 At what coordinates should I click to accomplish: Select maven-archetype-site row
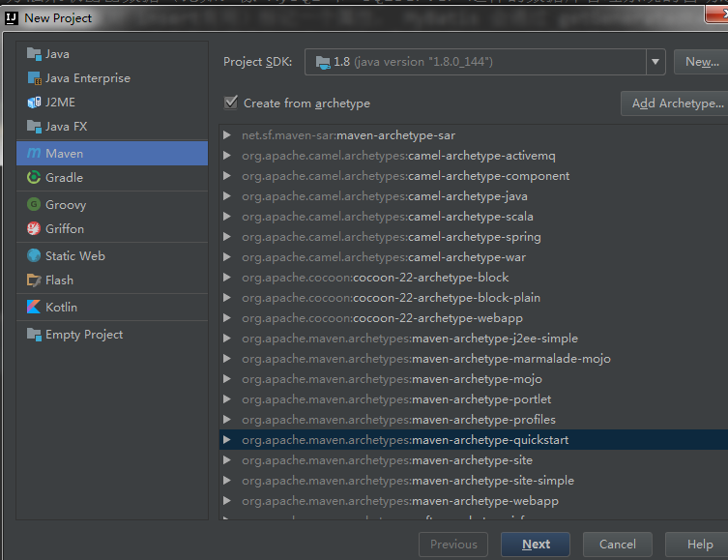pos(474,460)
